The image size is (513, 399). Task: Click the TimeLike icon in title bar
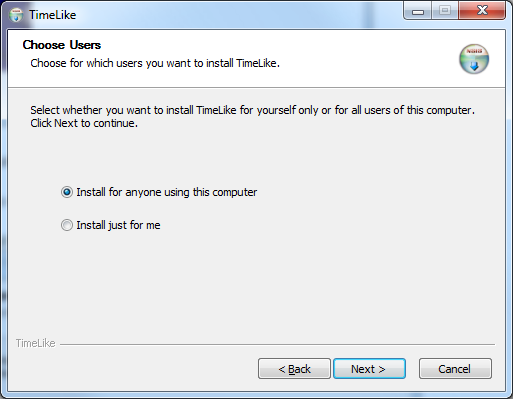16,15
